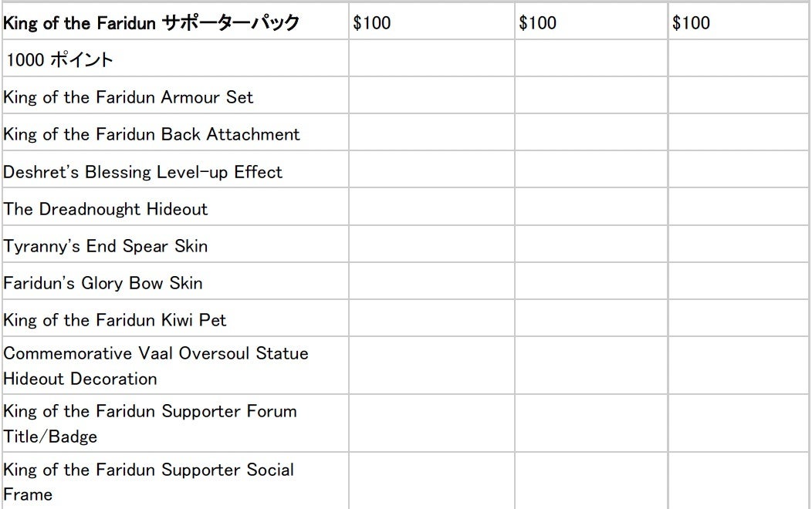Click the Deshret's Blessing Level-up Effect cell
Image resolution: width=812 pixels, height=509 pixels.
(x=143, y=172)
